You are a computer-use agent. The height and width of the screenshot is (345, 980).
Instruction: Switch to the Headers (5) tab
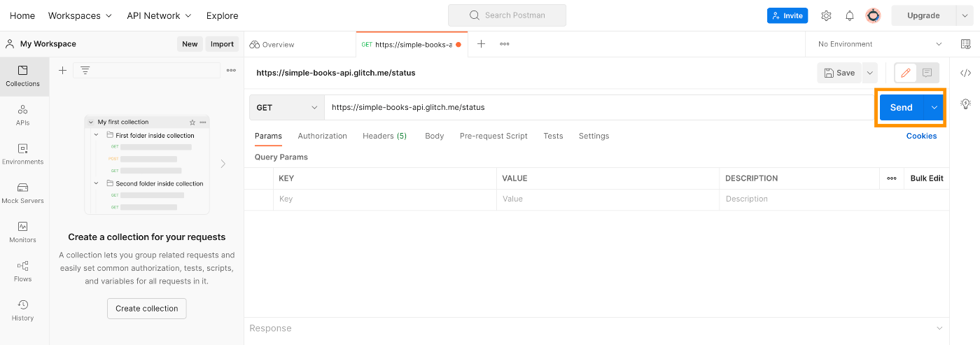(x=384, y=136)
